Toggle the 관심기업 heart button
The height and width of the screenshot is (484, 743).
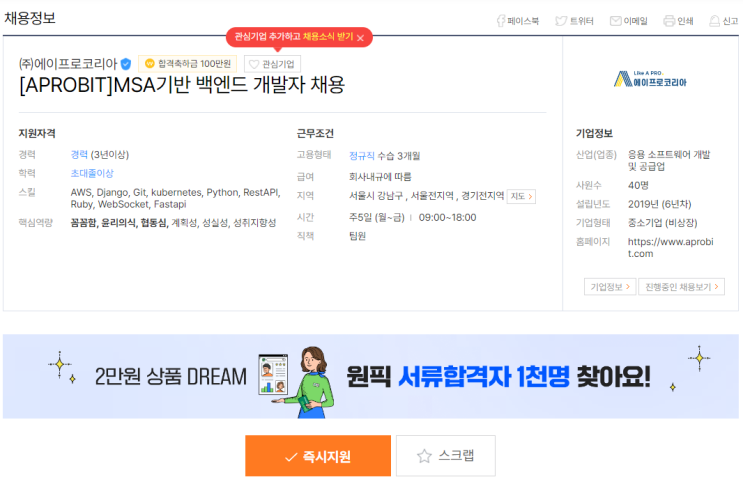[x=272, y=64]
